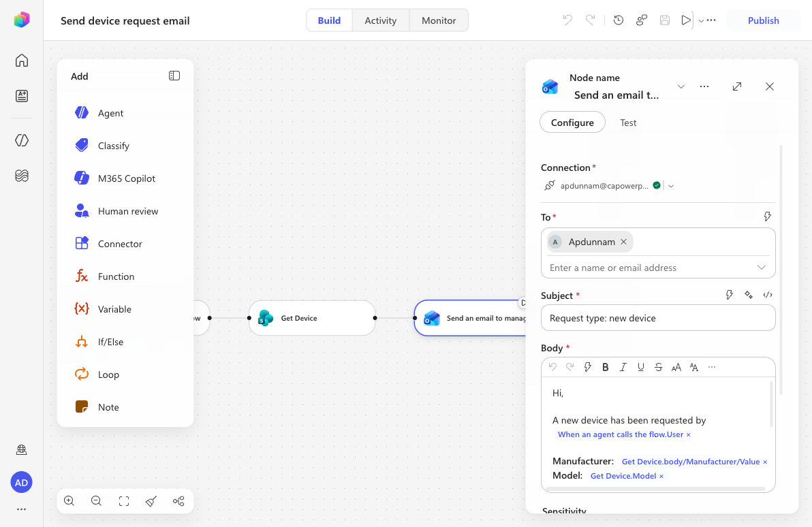Open the AD user avatar
The image size is (812, 527).
tap(21, 483)
